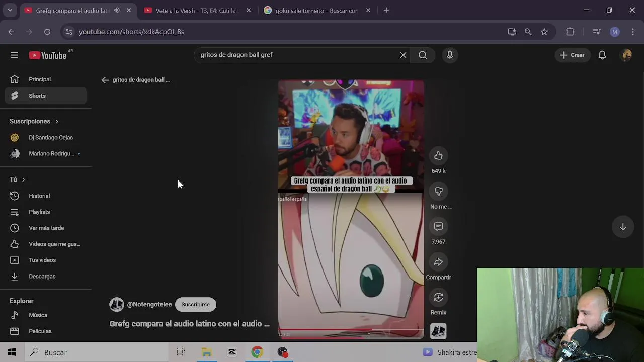644x362 pixels.
Task: Start voice search with microphone
Action: 450,55
